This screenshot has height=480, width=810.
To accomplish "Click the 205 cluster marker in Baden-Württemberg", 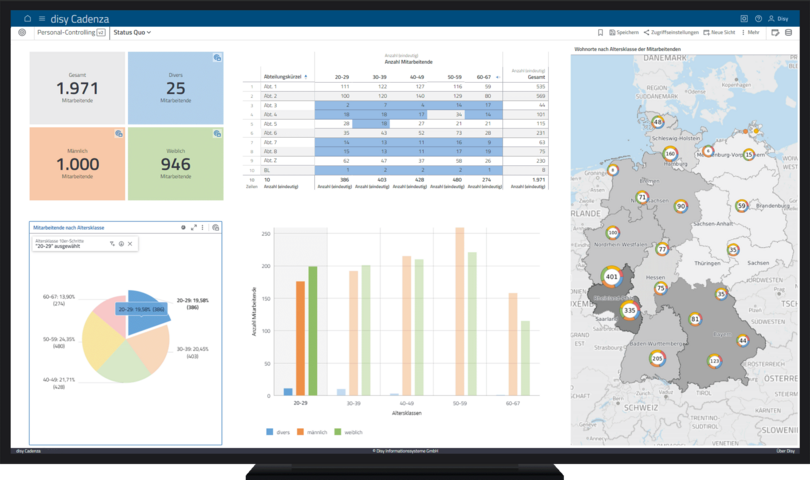I will pyautogui.click(x=657, y=359).
